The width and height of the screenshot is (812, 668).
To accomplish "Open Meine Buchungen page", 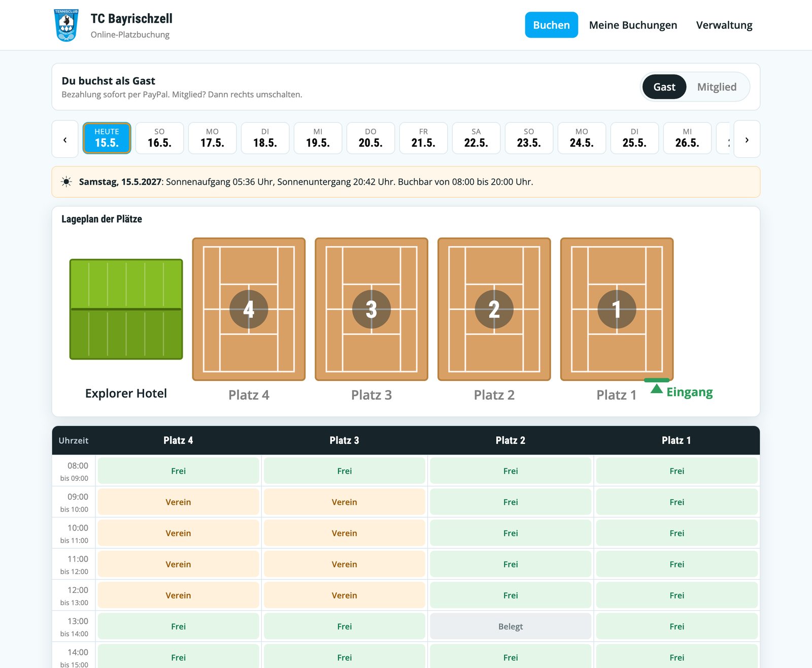I will click(633, 25).
